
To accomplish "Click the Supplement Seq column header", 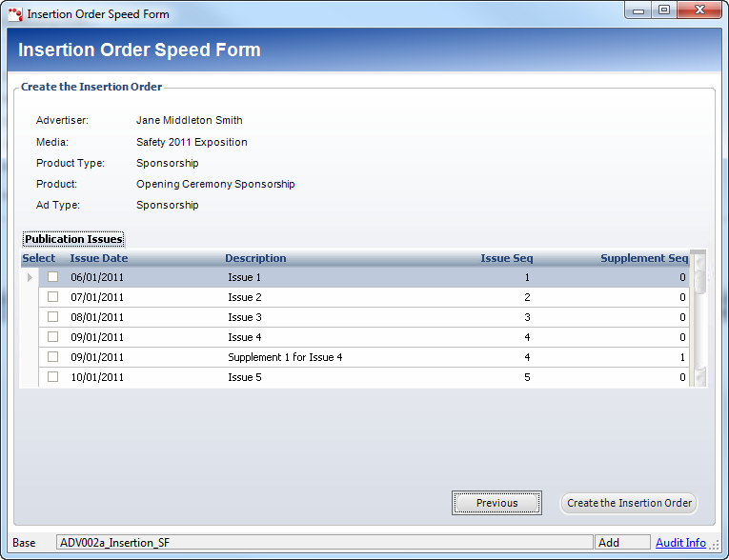I will click(x=643, y=258).
